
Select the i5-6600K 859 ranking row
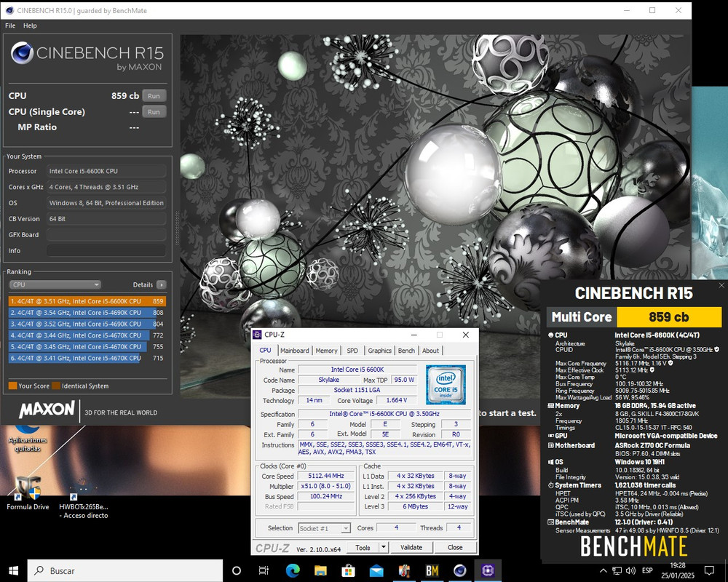(x=87, y=301)
